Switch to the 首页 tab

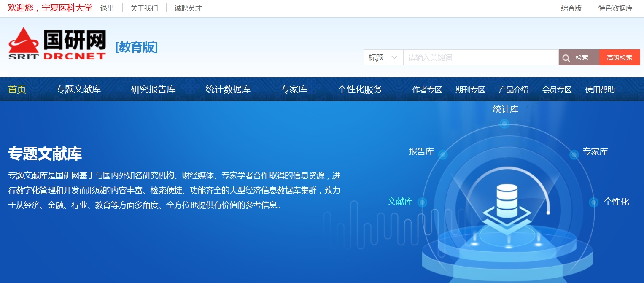(x=17, y=89)
